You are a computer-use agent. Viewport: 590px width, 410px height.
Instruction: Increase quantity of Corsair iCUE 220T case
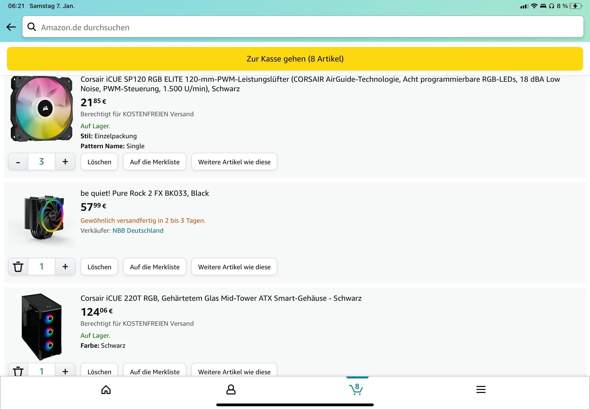click(65, 372)
